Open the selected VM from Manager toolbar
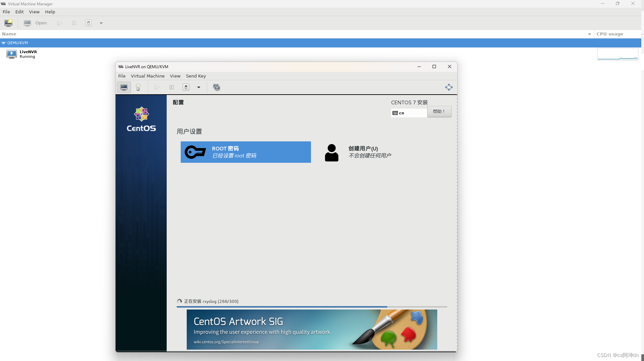 [x=35, y=23]
